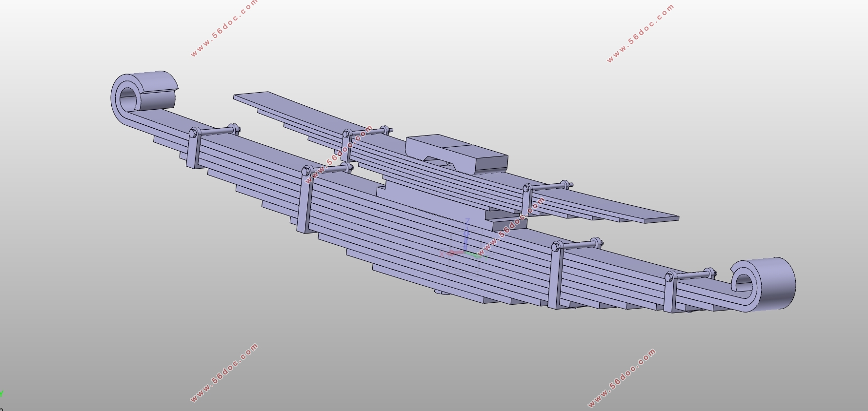Select the clip bolt nearest the left spring eye

[x=215, y=131]
